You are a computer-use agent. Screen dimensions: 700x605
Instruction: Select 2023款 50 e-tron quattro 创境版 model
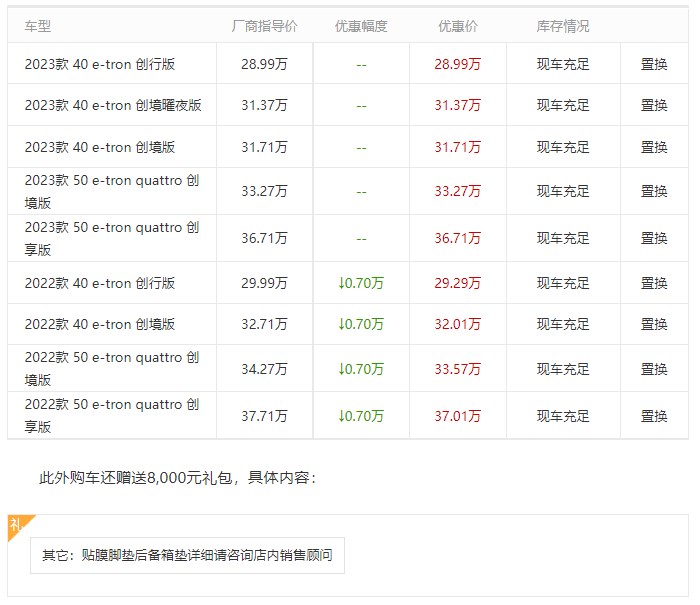click(112, 192)
